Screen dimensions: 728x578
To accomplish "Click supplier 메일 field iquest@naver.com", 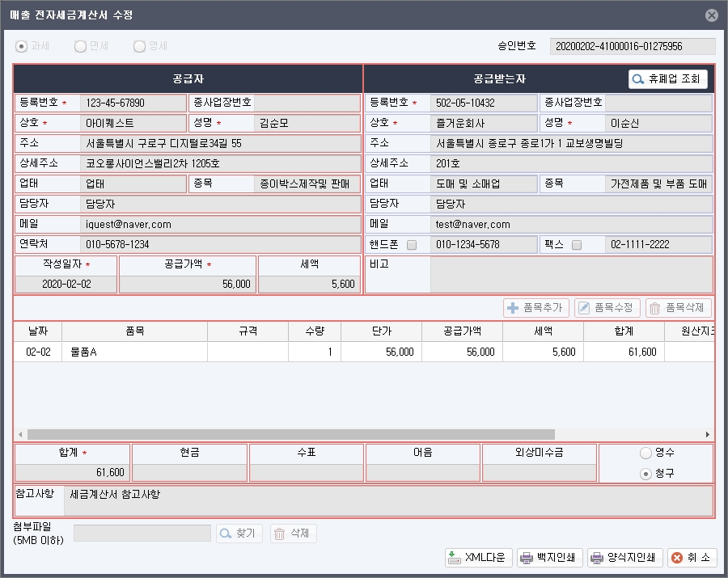I will click(221, 225).
